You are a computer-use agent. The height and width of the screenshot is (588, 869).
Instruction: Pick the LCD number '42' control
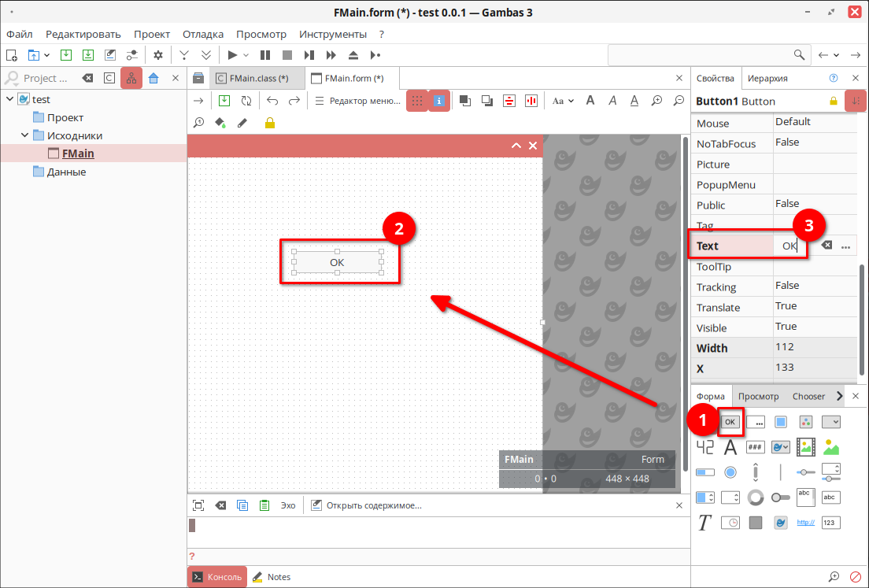pos(704,447)
